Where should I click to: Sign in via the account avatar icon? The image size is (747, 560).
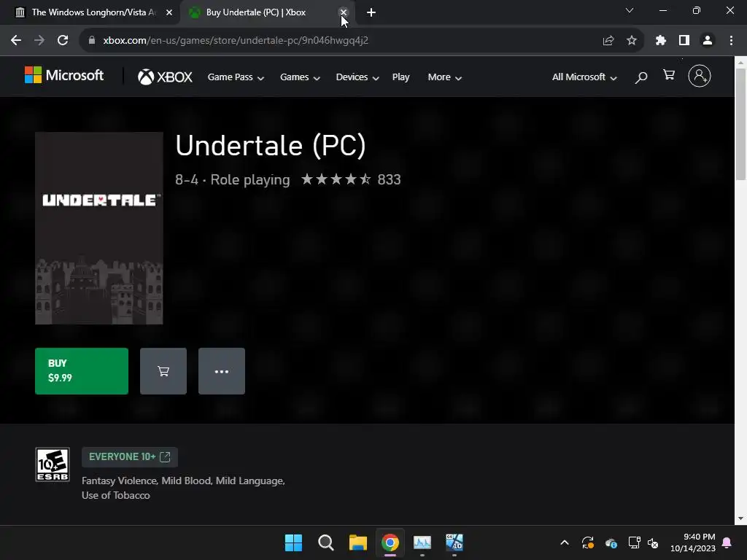(700, 76)
